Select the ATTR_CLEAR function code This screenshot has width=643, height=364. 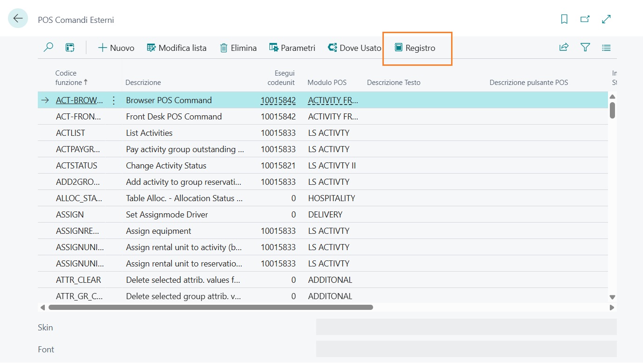tap(78, 280)
